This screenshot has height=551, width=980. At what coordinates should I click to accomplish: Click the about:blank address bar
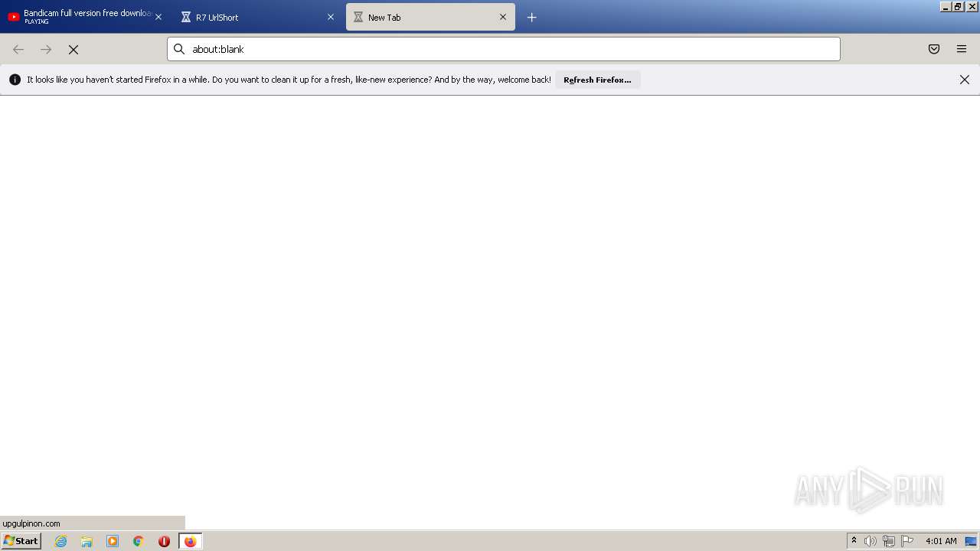tap(504, 49)
